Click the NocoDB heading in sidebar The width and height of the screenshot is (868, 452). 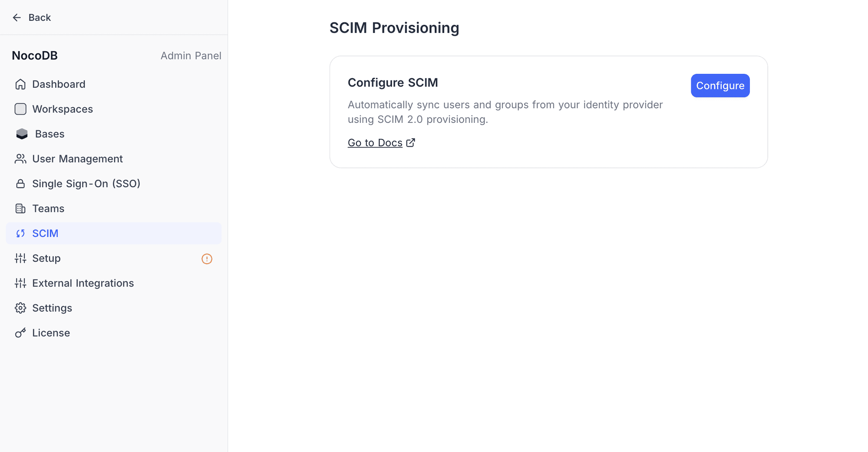[34, 55]
